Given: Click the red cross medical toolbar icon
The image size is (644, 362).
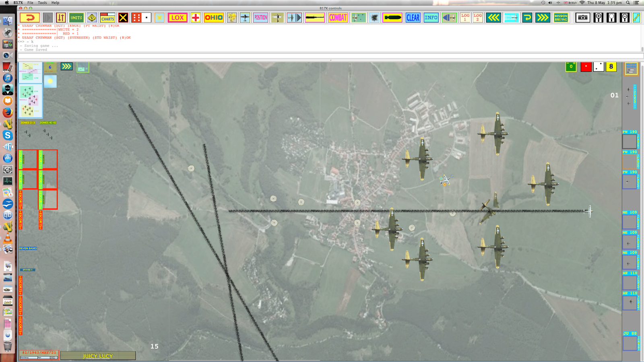Looking at the screenshot, I should click(x=196, y=18).
